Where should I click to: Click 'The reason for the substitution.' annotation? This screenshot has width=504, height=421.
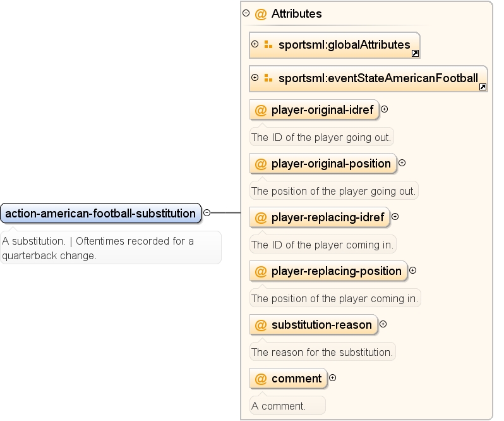click(322, 352)
